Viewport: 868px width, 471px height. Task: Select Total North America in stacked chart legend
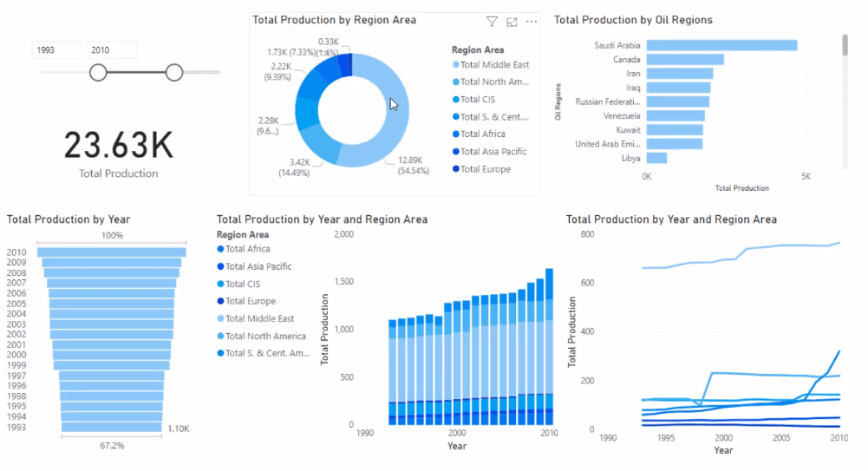[261, 336]
